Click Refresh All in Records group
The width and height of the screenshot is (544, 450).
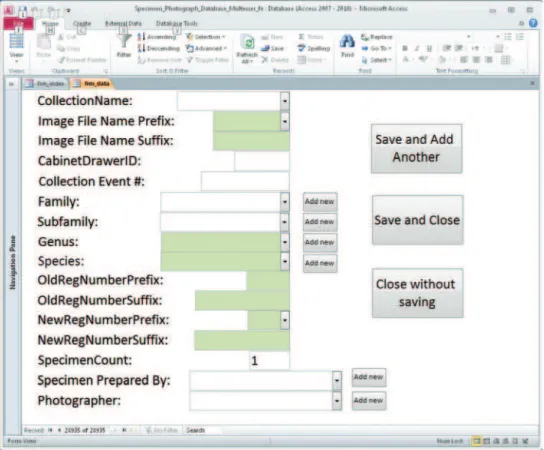tap(247, 49)
